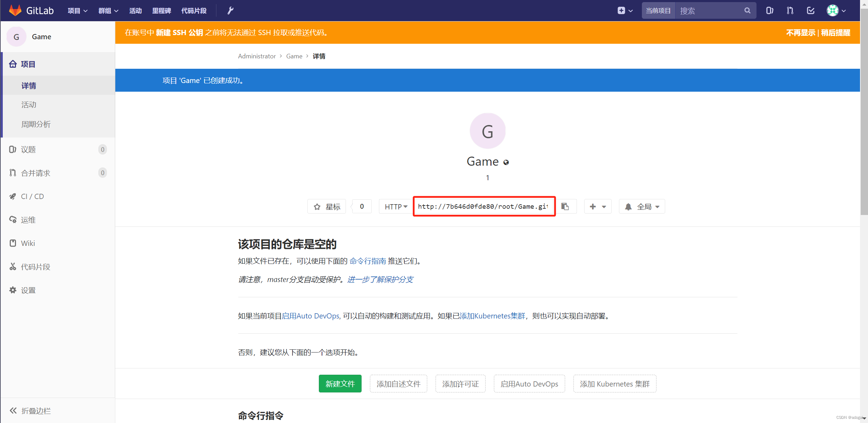Click the search magnifier icon

tap(747, 11)
